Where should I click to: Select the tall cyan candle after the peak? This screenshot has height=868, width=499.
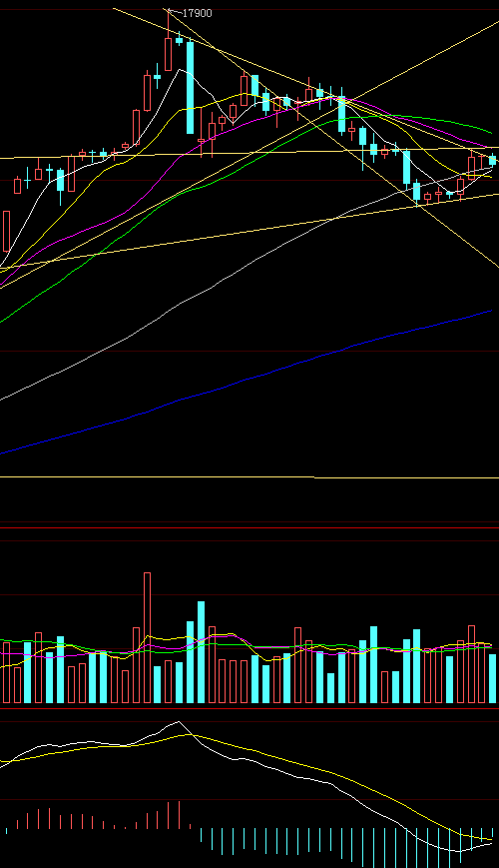(190, 87)
